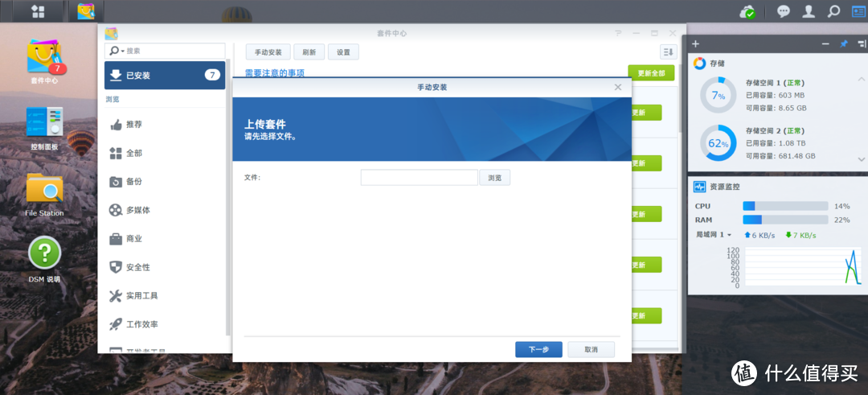Click the file path input field
868x395 pixels.
(419, 177)
